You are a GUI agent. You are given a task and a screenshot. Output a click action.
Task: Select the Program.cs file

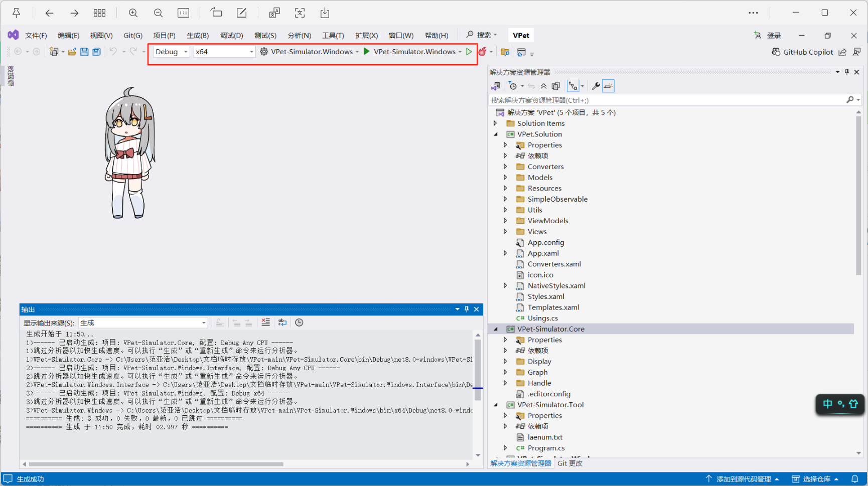(x=546, y=448)
